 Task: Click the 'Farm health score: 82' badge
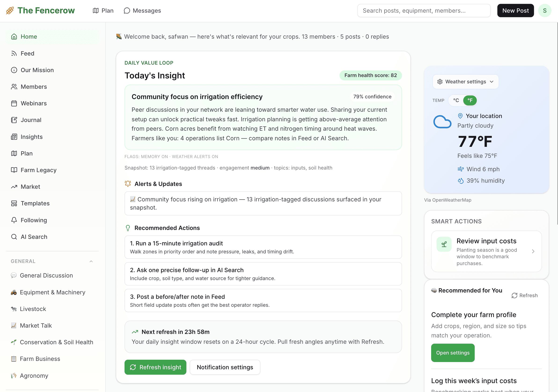point(371,75)
